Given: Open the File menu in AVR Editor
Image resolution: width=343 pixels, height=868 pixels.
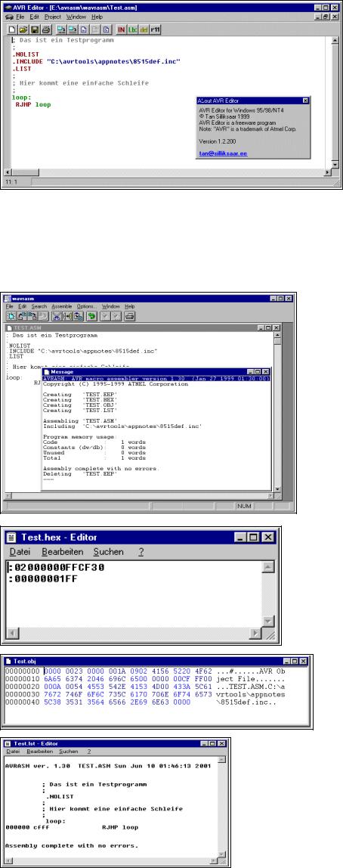Looking at the screenshot, I should [20, 17].
